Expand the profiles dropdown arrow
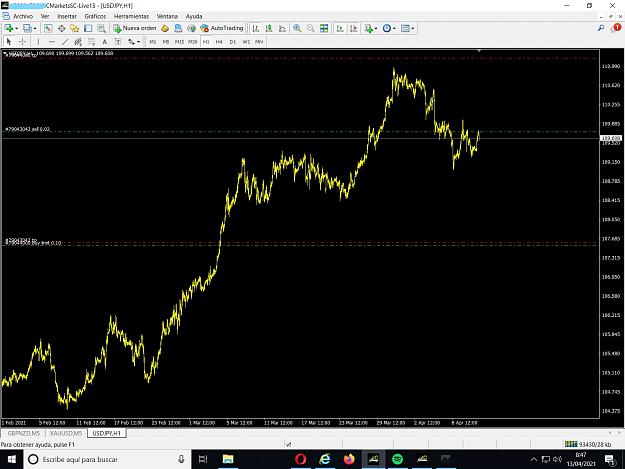The image size is (625, 469). pyautogui.click(x=35, y=28)
